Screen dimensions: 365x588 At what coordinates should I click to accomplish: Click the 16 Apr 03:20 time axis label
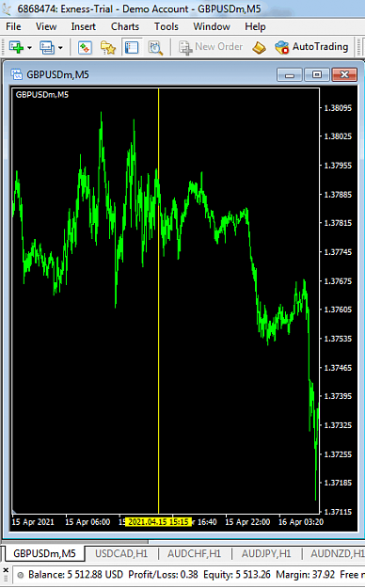(301, 522)
